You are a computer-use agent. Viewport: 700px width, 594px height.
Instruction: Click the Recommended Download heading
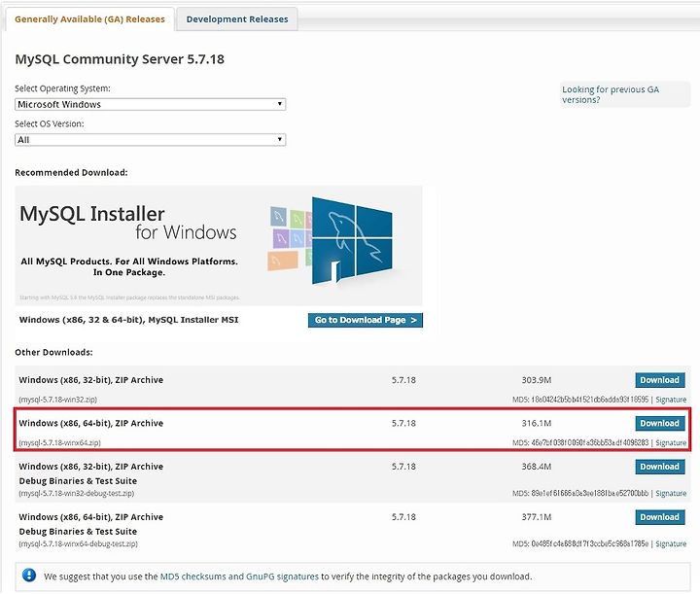coord(71,173)
